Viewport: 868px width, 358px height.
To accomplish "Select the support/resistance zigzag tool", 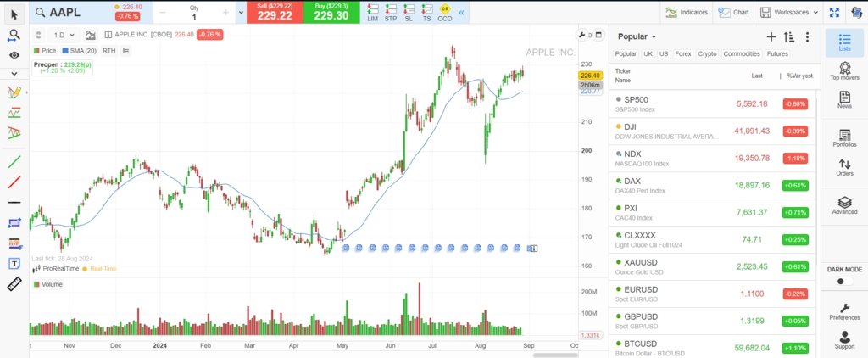I will tap(14, 113).
